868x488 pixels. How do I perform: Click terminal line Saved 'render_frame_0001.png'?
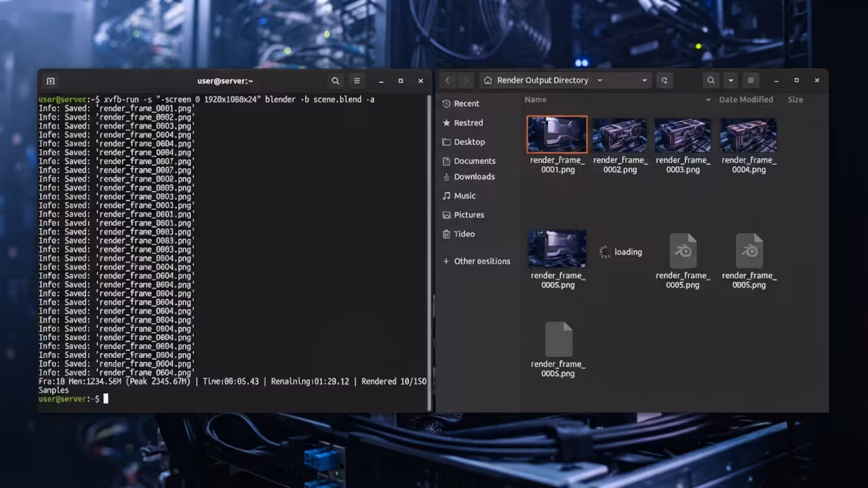tap(117, 108)
